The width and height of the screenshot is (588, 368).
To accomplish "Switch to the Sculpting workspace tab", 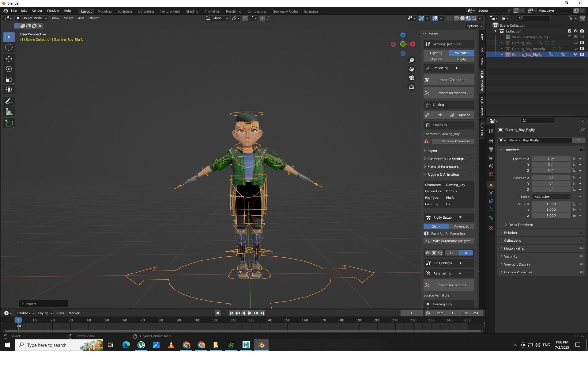I will click(x=124, y=11).
